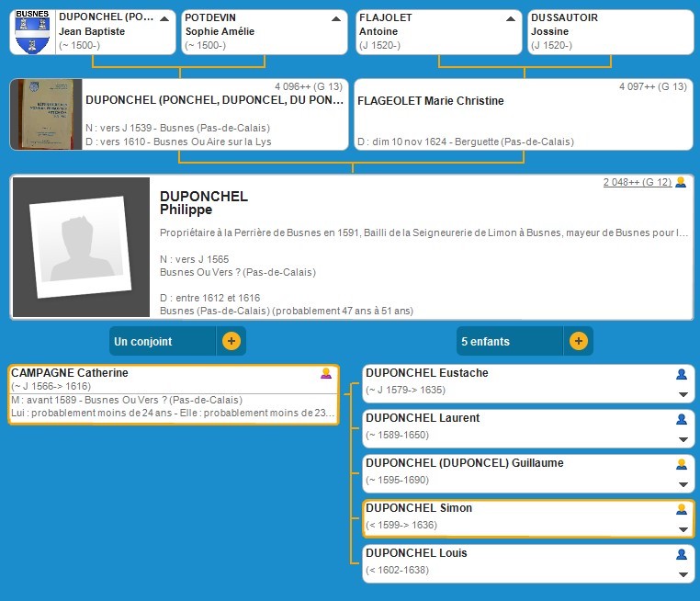
Task: Open dropdown arrow for Eustache Duponchel
Action: [x=682, y=395]
